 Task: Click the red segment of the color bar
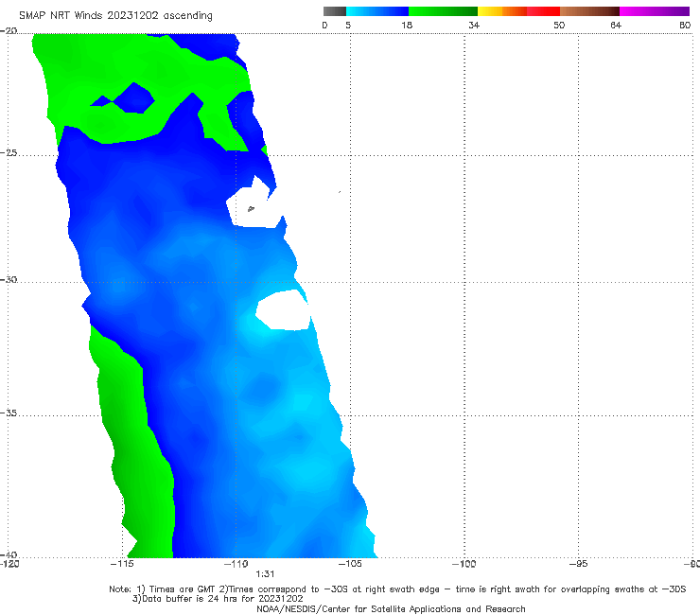click(543, 11)
